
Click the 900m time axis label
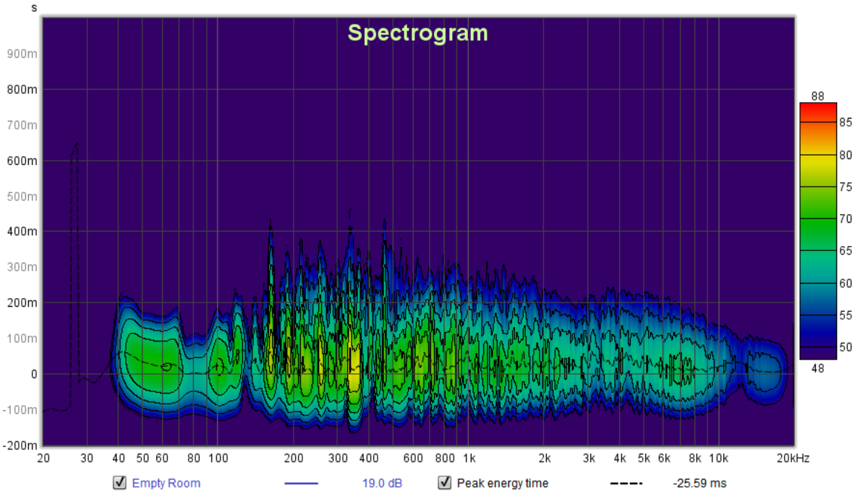22,54
